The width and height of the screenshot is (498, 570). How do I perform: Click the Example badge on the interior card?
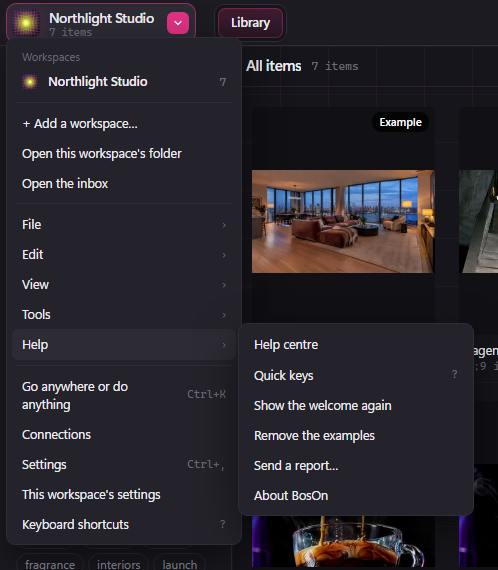click(x=400, y=122)
